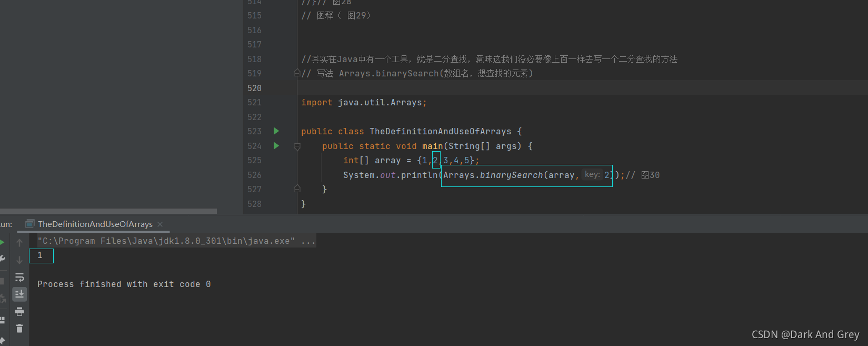This screenshot has height=346, width=868.
Task: Click the Down the Stack Trace arrow
Action: point(19,260)
